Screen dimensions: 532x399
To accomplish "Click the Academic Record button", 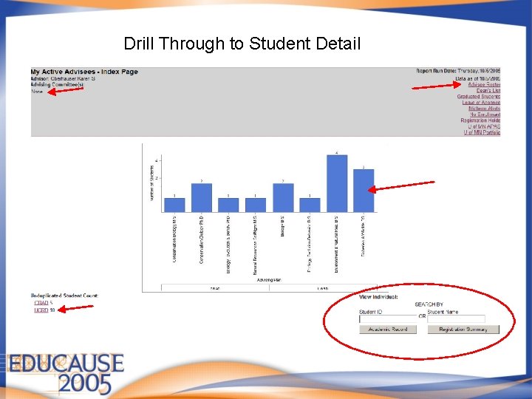I will pyautogui.click(x=388, y=329).
